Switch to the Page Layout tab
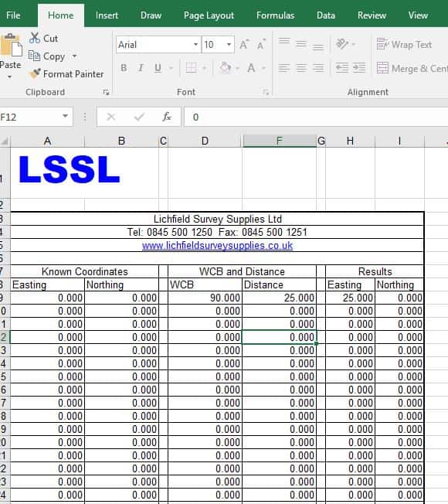 [x=209, y=15]
